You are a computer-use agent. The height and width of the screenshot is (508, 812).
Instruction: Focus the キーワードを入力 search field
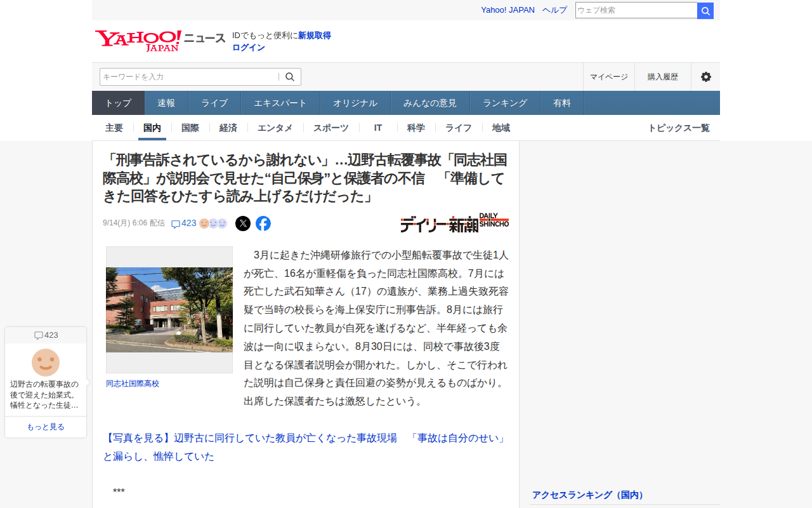189,77
